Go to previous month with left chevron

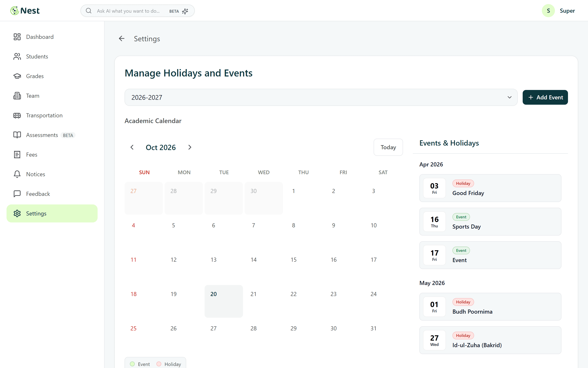pyautogui.click(x=132, y=147)
